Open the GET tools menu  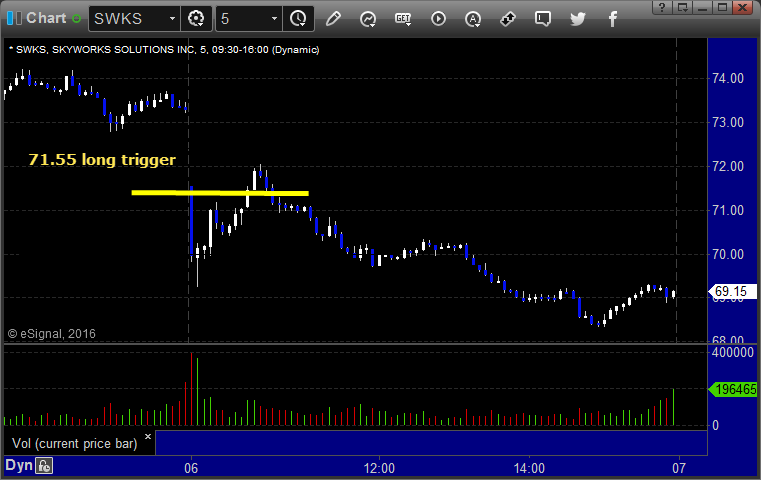click(x=403, y=19)
